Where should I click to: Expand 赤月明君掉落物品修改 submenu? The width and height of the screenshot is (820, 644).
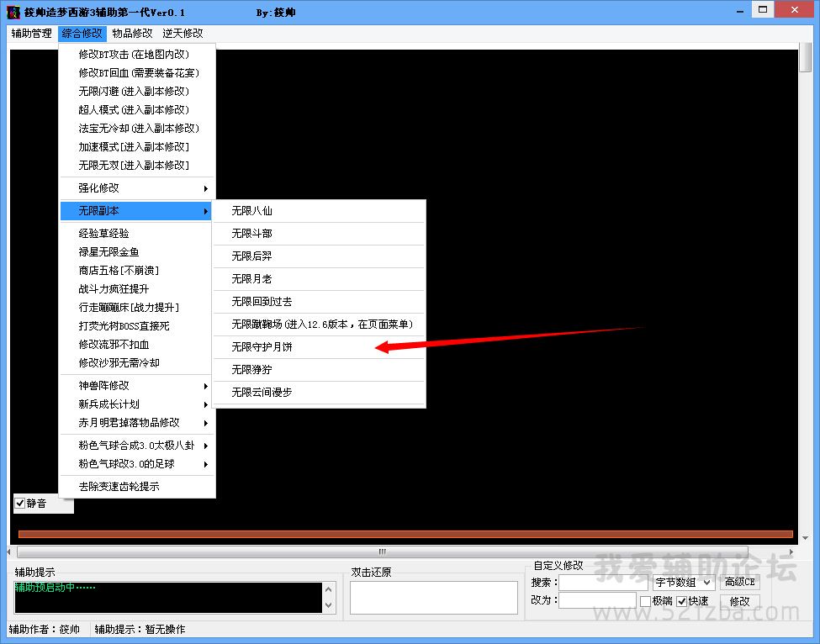point(137,422)
